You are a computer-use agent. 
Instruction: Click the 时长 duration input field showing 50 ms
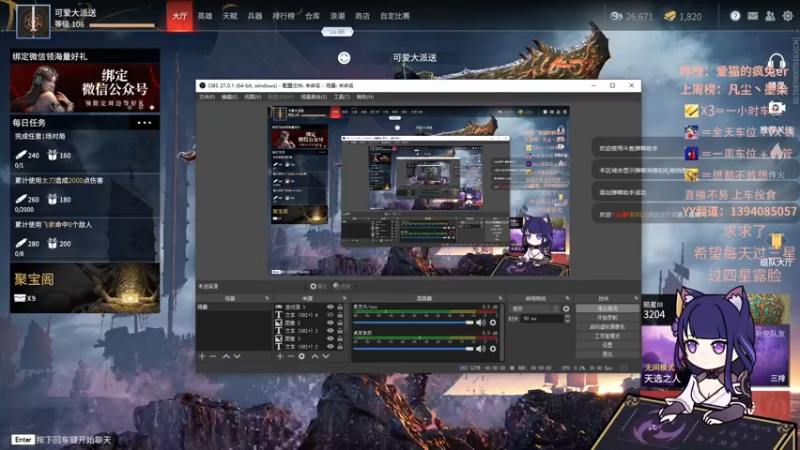pyautogui.click(x=542, y=318)
